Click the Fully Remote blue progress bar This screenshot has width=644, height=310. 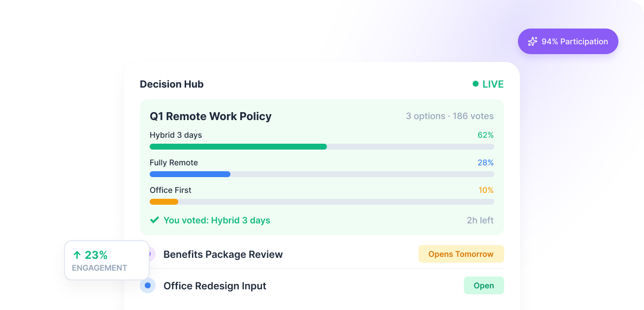click(190, 174)
